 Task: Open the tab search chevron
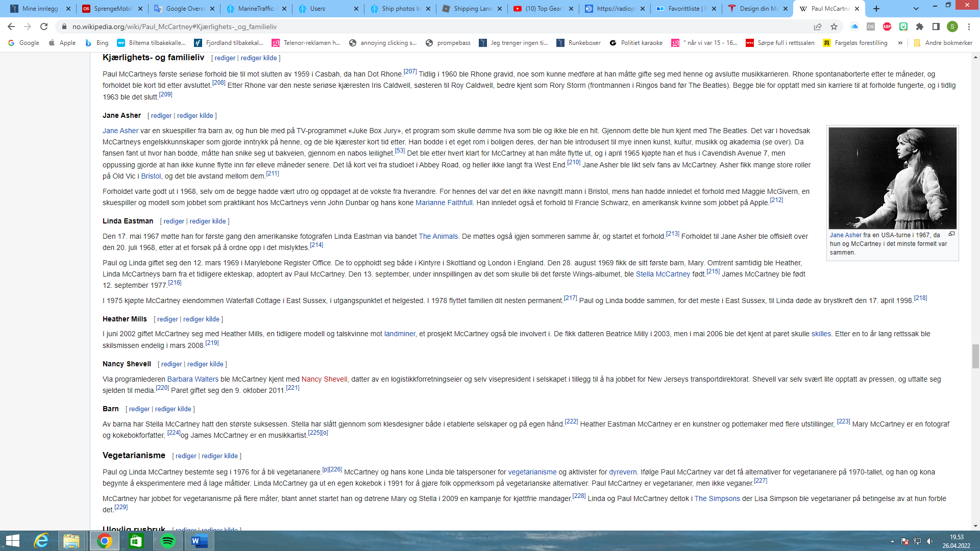pos(916,9)
